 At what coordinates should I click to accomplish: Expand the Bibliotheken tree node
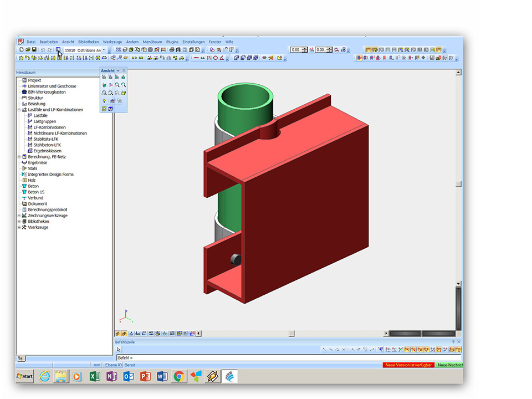click(19, 221)
